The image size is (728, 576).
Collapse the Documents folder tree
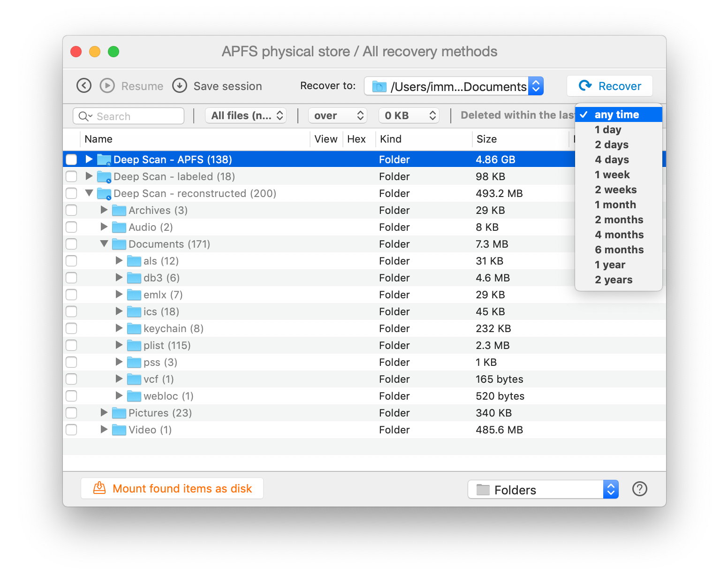click(x=104, y=244)
